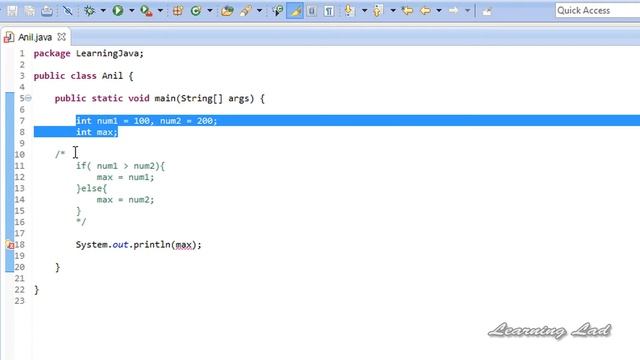Click 'max = num2;' on line 14
The width and height of the screenshot is (640, 360).
point(125,200)
